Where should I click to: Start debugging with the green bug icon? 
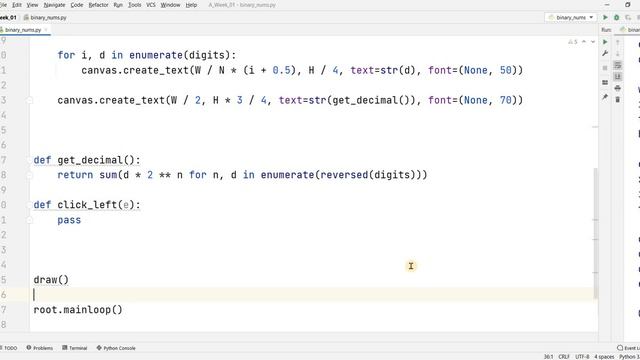point(617,18)
